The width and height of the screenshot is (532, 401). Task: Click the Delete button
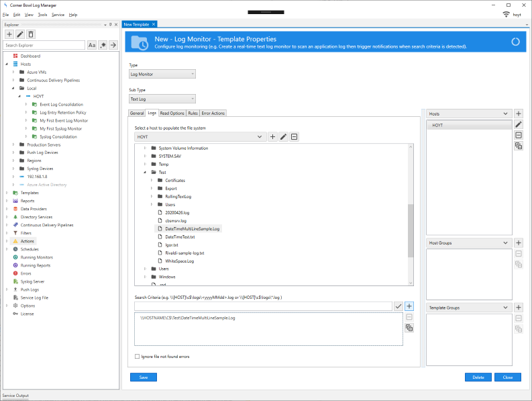[478, 377]
